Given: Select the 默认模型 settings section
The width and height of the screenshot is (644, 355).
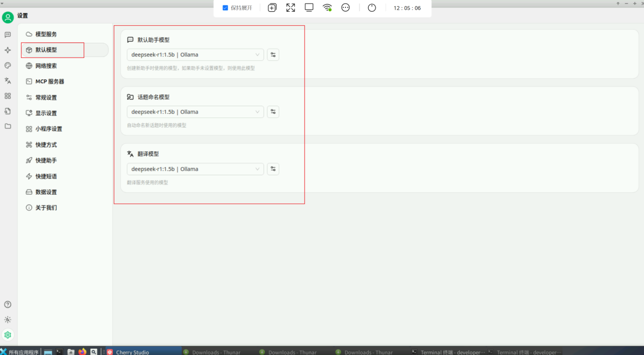Looking at the screenshot, I should [x=65, y=50].
